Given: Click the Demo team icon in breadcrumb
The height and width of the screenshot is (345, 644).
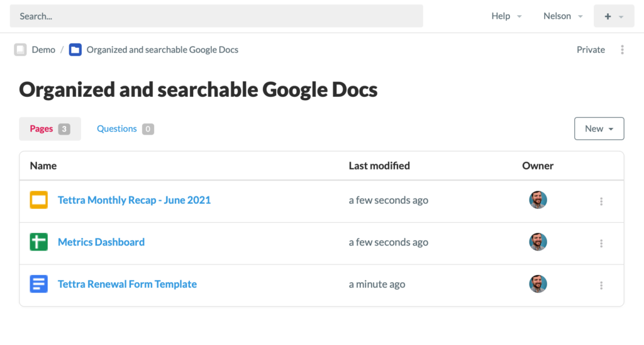Looking at the screenshot, I should (21, 50).
